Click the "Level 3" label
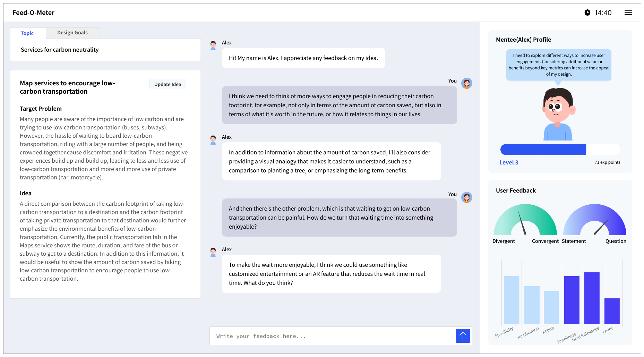This screenshot has height=357, width=644. [509, 162]
